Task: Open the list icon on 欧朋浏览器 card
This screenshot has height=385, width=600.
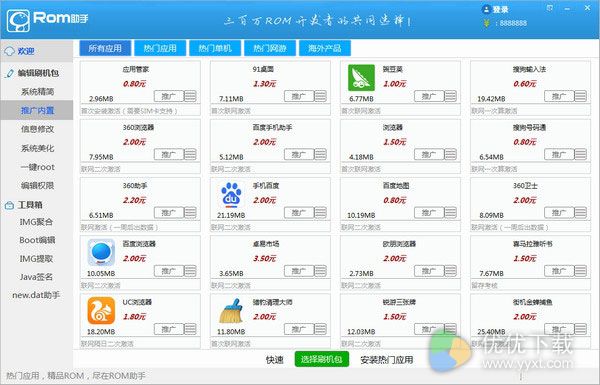Action: click(450, 271)
